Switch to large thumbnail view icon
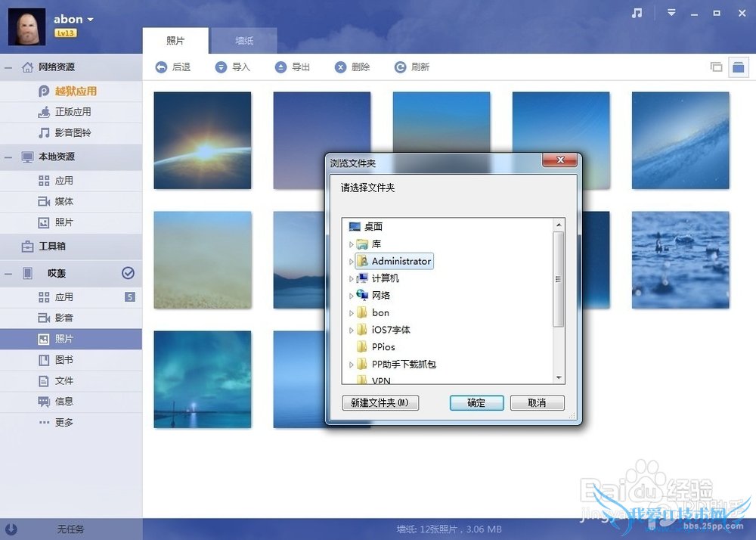756x540 pixels. click(x=738, y=67)
